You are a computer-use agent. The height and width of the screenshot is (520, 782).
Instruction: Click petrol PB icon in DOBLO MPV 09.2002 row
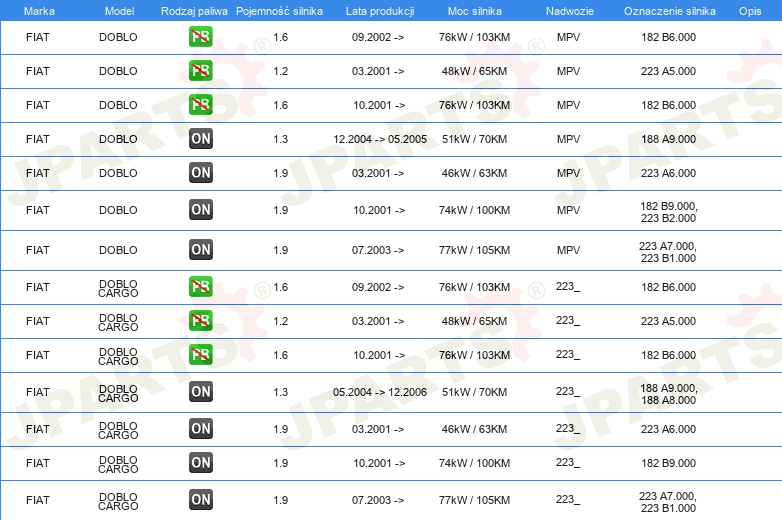[x=200, y=37]
